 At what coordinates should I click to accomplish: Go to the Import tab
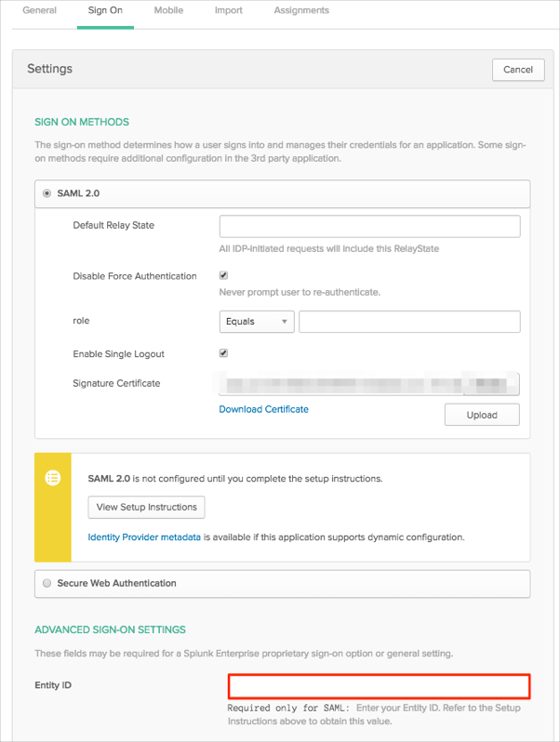coord(228,11)
